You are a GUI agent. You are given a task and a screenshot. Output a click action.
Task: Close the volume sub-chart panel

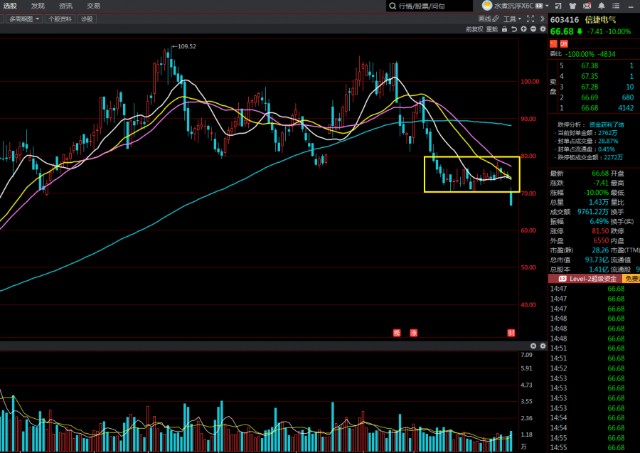(541, 348)
